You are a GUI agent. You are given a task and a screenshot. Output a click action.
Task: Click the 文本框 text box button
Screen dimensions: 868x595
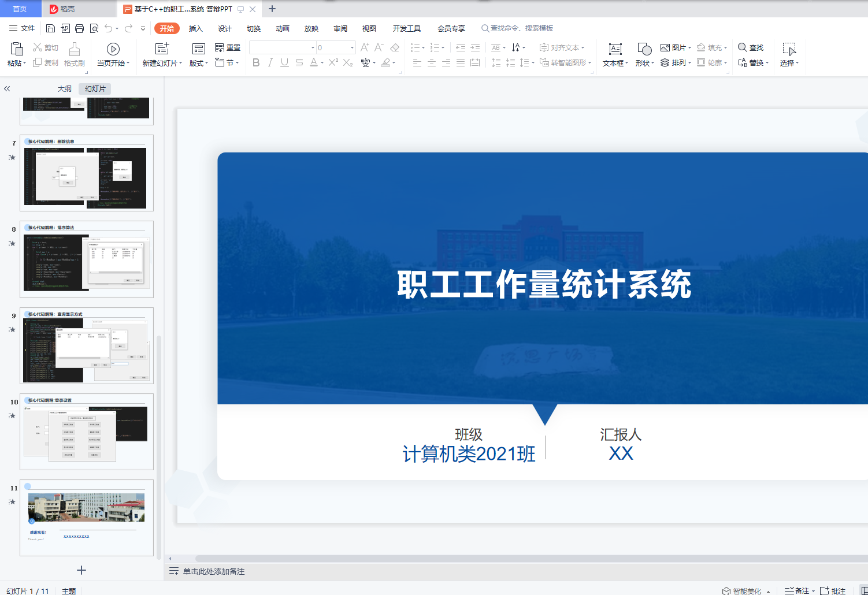tap(615, 55)
